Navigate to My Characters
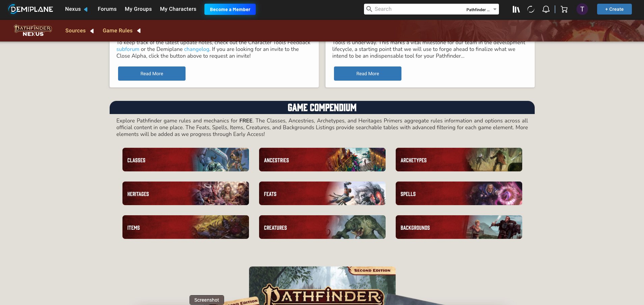This screenshot has height=305, width=644. 178,9
